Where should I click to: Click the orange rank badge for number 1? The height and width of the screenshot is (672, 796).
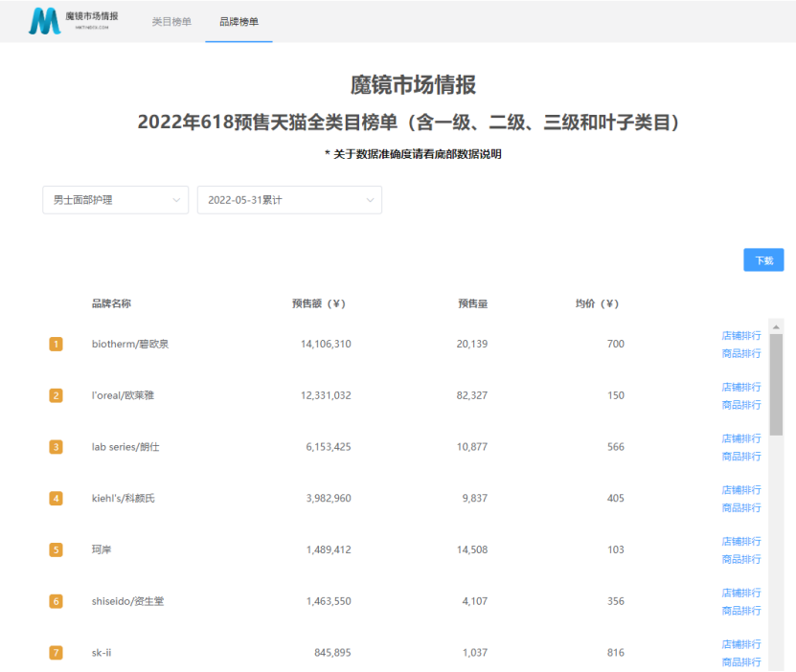tap(56, 343)
